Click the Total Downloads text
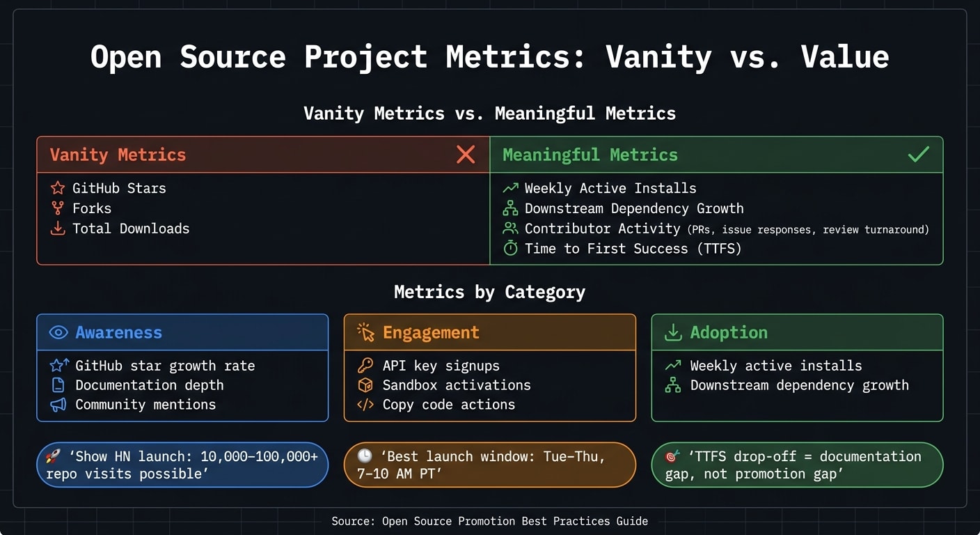The width and height of the screenshot is (980, 535). [131, 228]
